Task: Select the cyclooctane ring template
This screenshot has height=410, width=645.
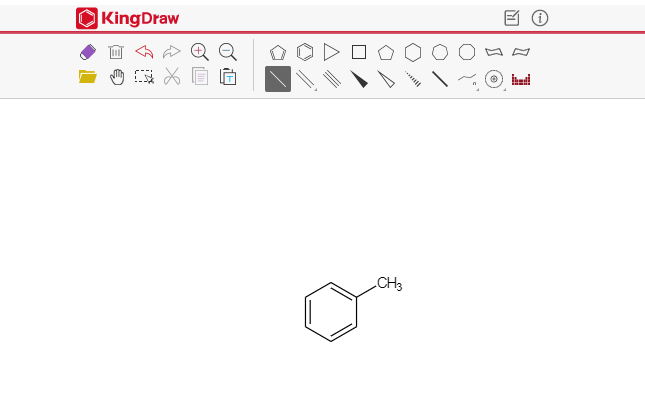Action: tap(467, 52)
